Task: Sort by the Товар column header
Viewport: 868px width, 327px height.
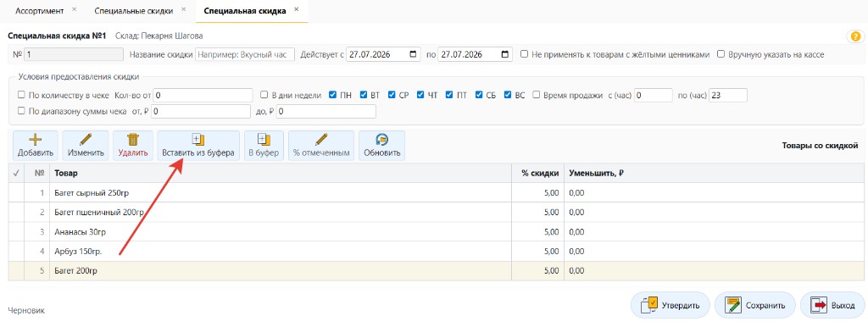Action: click(x=281, y=173)
